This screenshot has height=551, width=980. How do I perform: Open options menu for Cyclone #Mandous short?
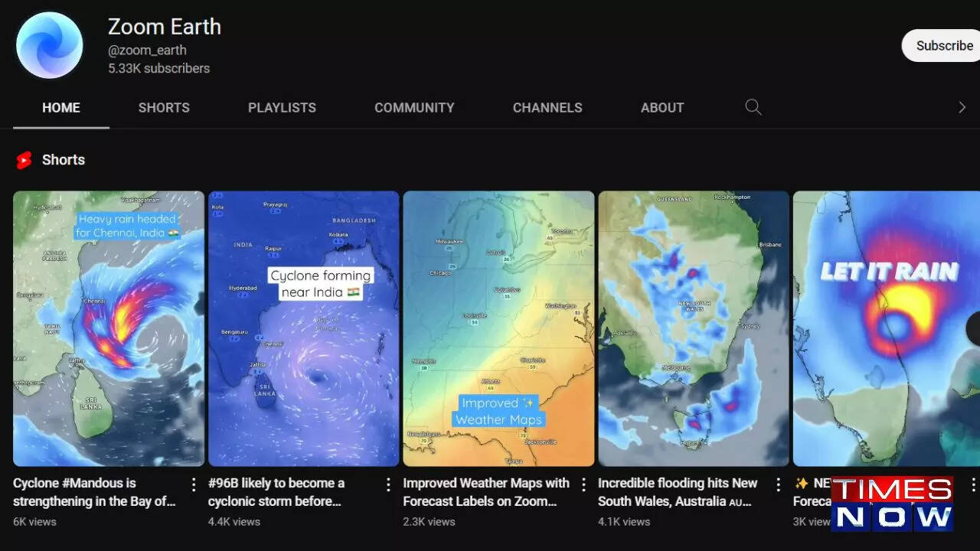(194, 484)
